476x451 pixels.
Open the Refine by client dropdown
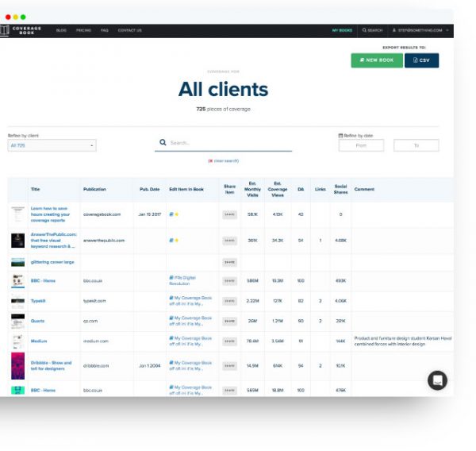[x=52, y=146]
